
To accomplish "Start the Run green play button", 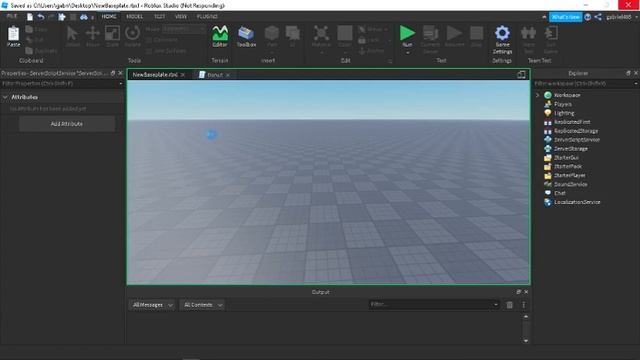I will (407, 33).
